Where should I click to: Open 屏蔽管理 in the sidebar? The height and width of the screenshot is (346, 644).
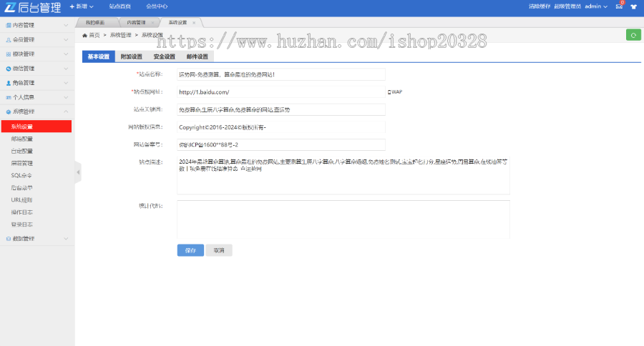coord(21,164)
